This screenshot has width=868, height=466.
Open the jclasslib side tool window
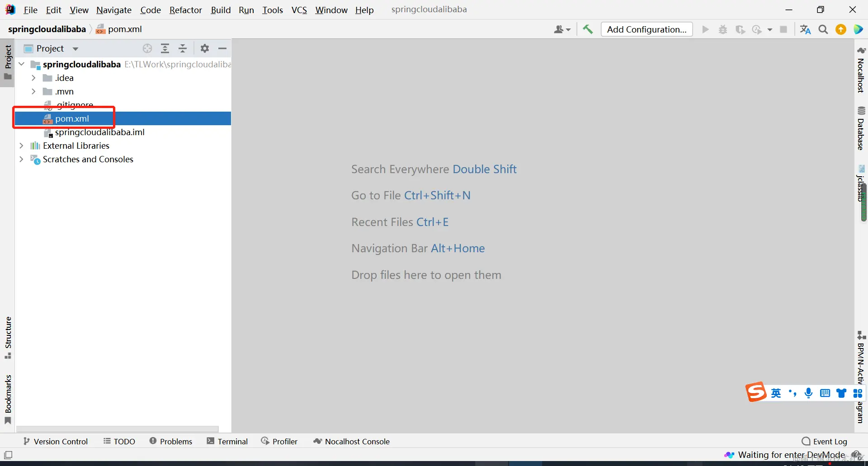(860, 183)
